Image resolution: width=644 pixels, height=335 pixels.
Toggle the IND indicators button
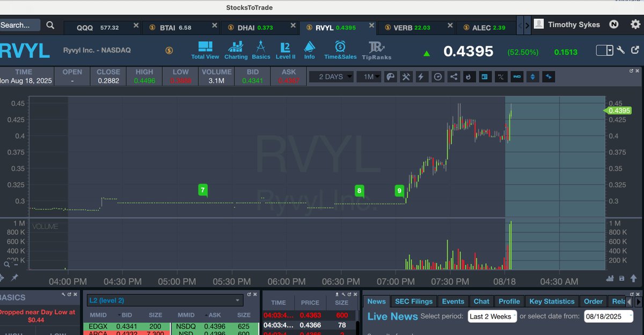[516, 77]
